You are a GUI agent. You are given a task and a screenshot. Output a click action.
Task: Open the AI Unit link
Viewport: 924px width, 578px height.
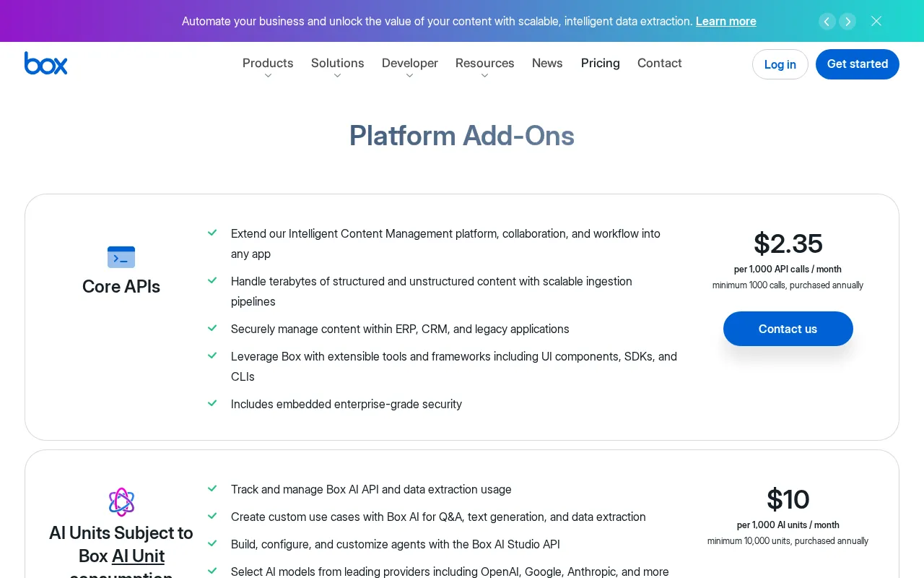(x=138, y=556)
